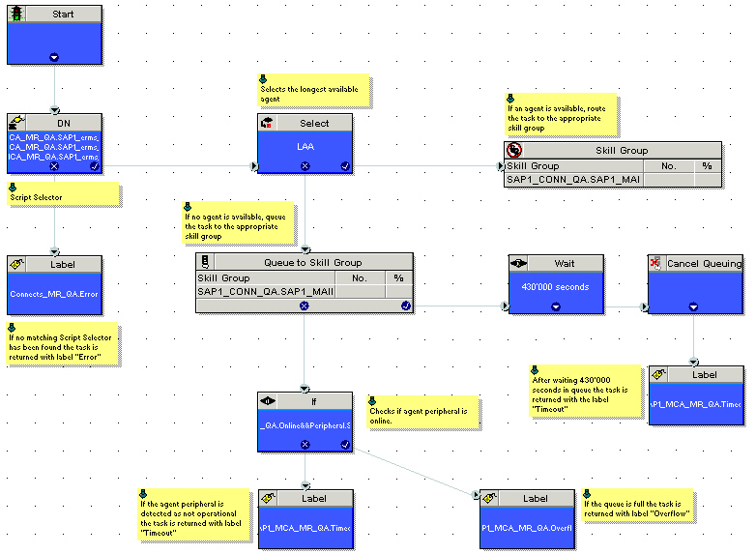Open the "Selects the longest available agent" note
Image resolution: width=756 pixels, height=554 pixels.
313,91
